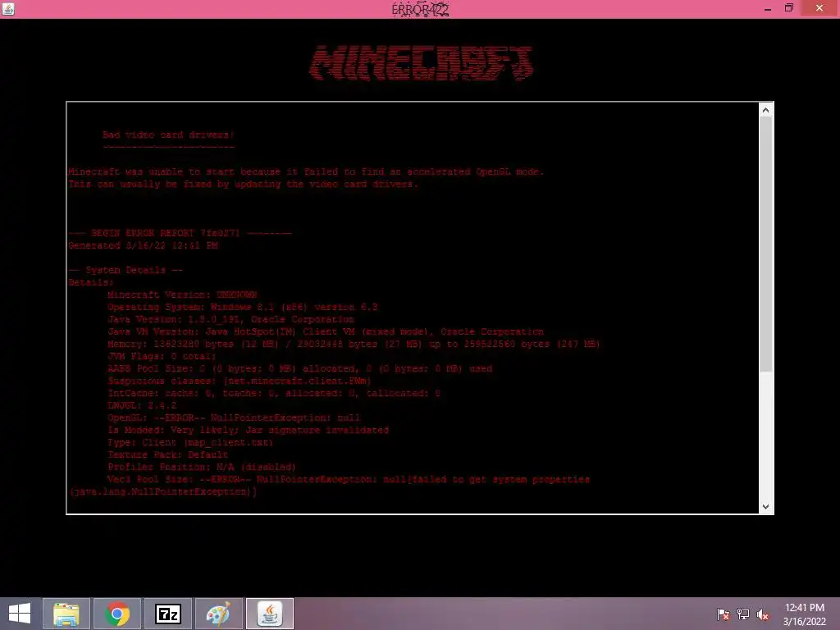Close the ERROR422 window

(819, 8)
